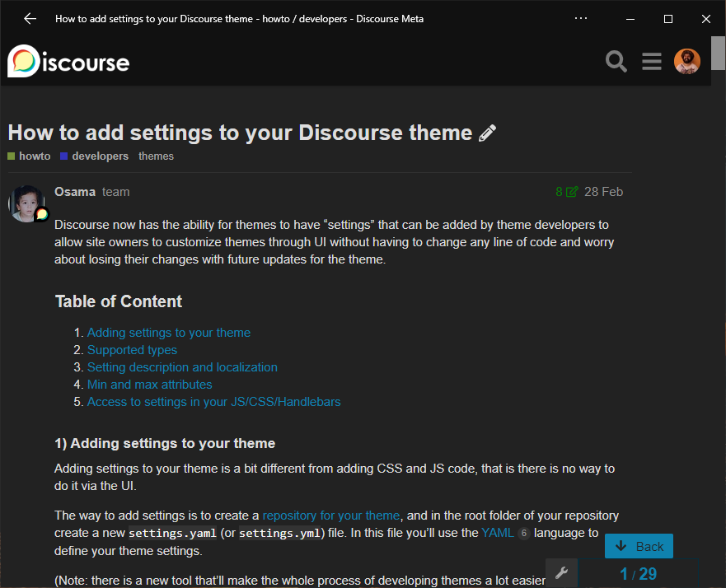726x588 pixels.
Task: Click the Discourse logo
Action: [x=68, y=61]
